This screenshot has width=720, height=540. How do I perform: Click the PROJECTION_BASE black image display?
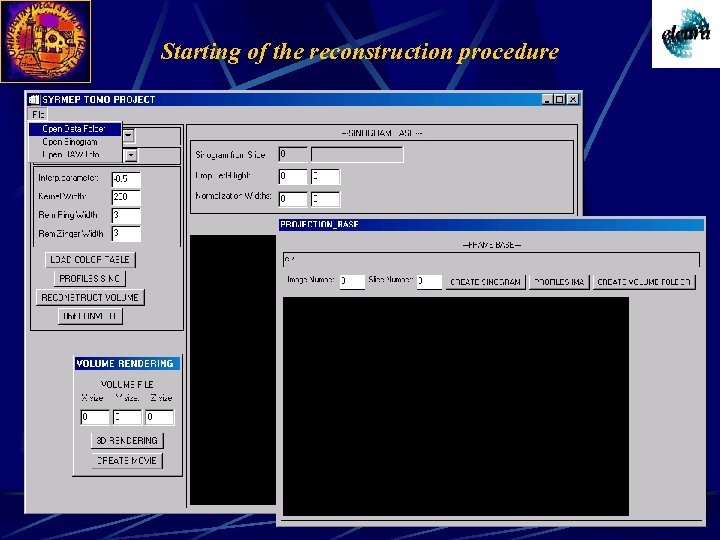pyautogui.click(x=456, y=406)
